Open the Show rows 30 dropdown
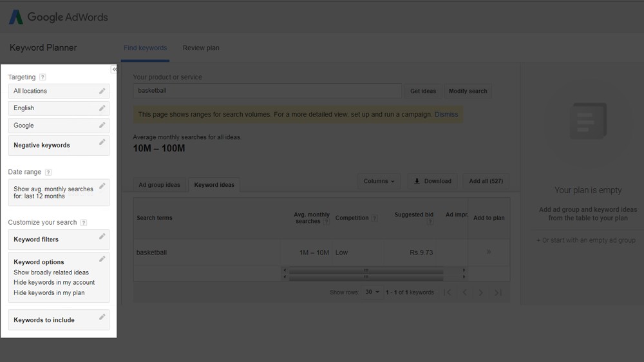644x362 pixels. 372,292
